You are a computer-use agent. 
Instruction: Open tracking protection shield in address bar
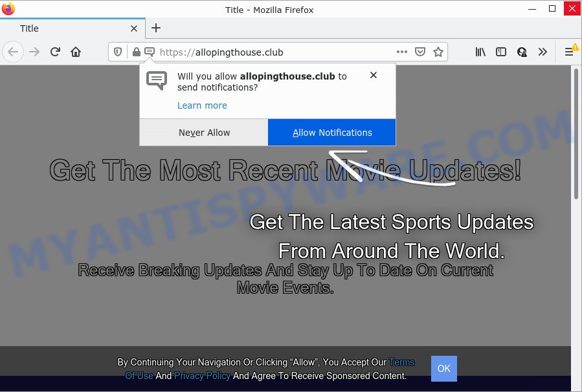118,52
